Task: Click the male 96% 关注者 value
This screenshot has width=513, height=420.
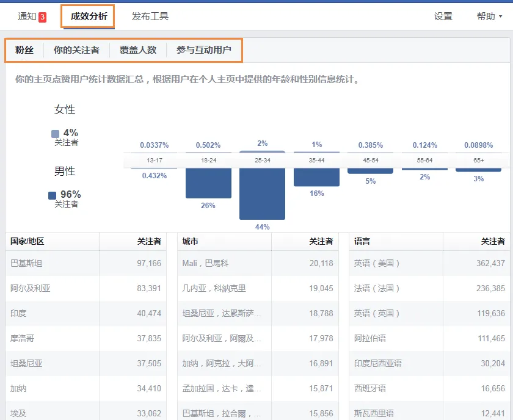Action: point(71,194)
